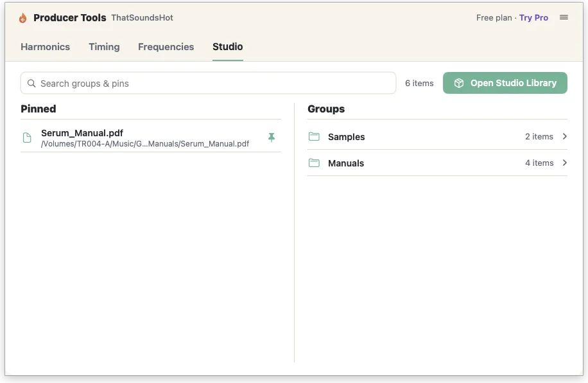Image resolution: width=588 pixels, height=383 pixels.
Task: Expand the Samples group chevron
Action: pyautogui.click(x=564, y=136)
